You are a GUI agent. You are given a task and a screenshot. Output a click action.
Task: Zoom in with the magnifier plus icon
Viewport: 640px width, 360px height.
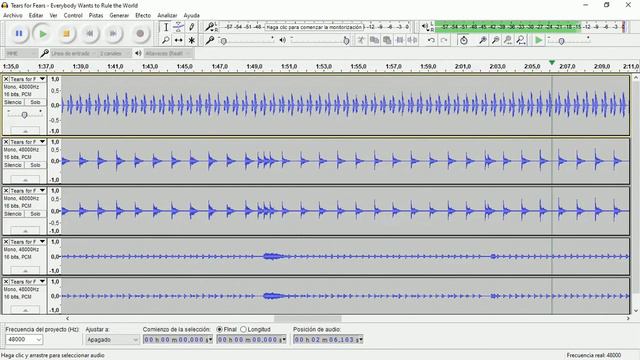(482, 40)
